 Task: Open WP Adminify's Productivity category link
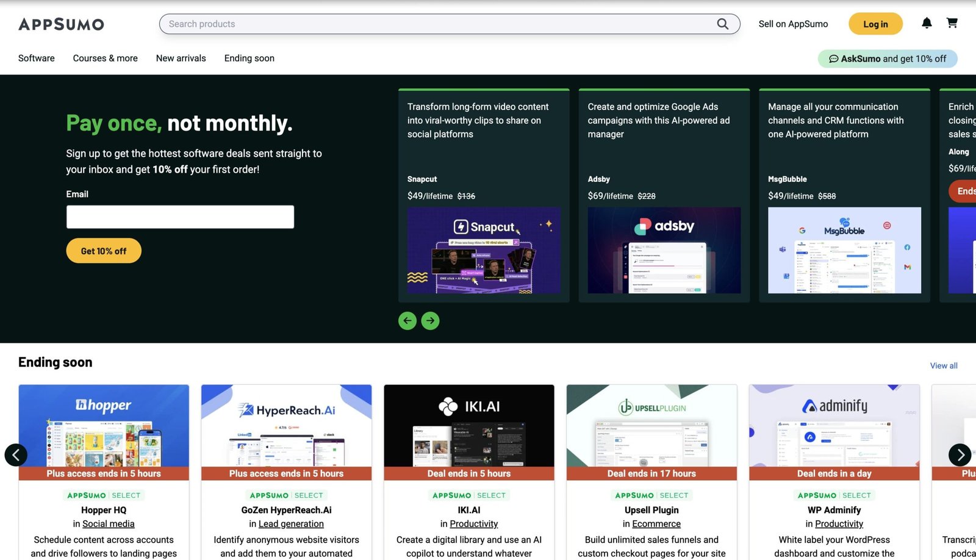(839, 524)
